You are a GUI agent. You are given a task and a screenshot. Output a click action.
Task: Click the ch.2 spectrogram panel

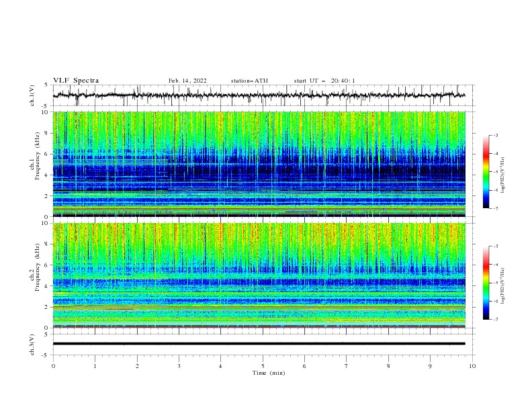[x=259, y=275]
